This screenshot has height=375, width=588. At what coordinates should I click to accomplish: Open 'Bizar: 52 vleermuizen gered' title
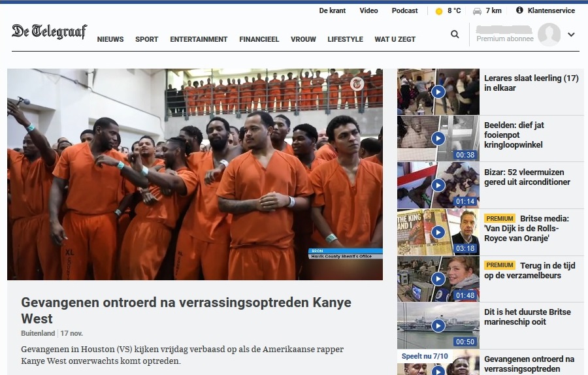pyautogui.click(x=527, y=177)
